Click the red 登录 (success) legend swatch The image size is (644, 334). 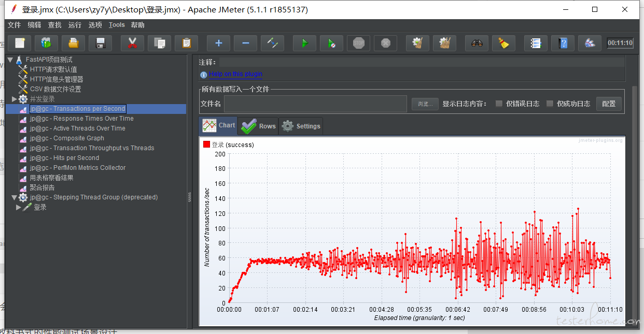pyautogui.click(x=206, y=144)
